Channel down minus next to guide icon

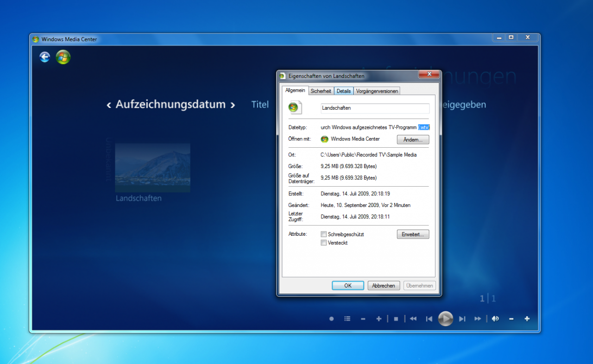click(x=363, y=319)
